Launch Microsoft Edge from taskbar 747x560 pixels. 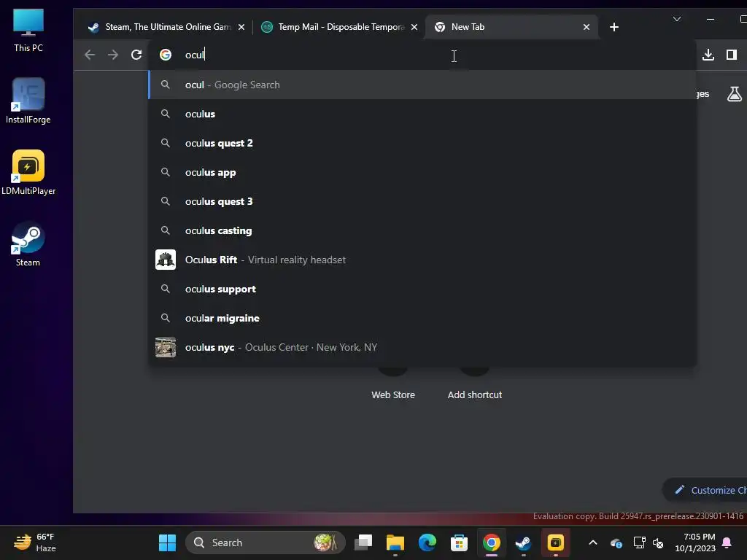click(x=427, y=542)
